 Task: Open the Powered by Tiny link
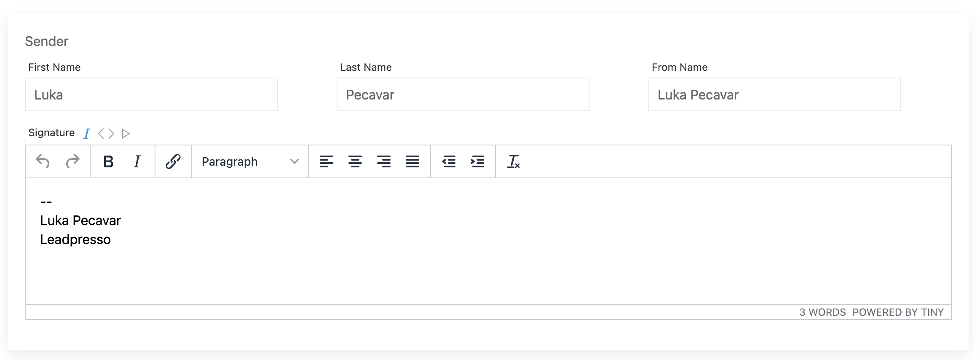coord(898,312)
